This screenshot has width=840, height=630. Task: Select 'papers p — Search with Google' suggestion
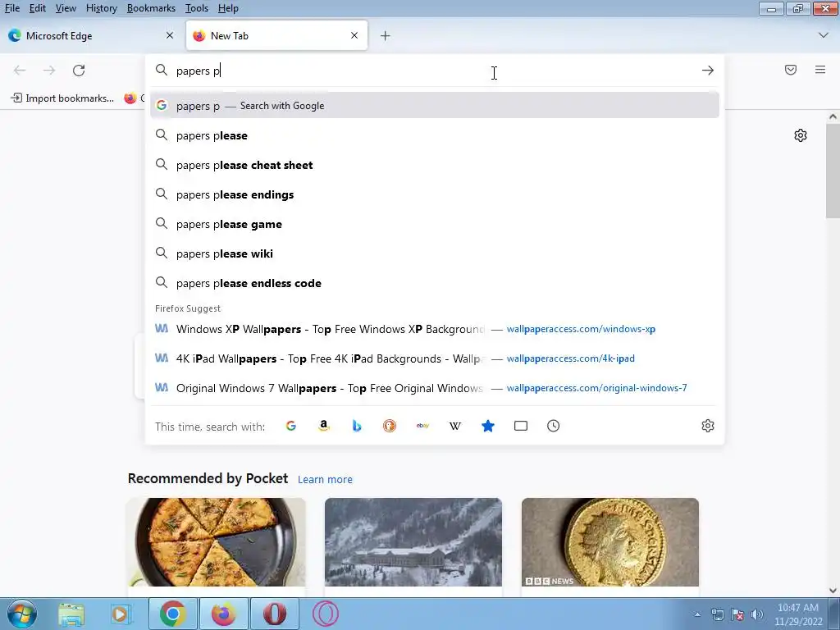pos(435,106)
